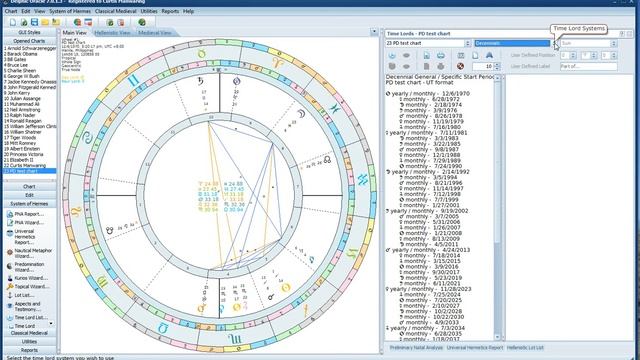Click the time lords list vertical scrollbar
640x360 pixels.
(497, 208)
